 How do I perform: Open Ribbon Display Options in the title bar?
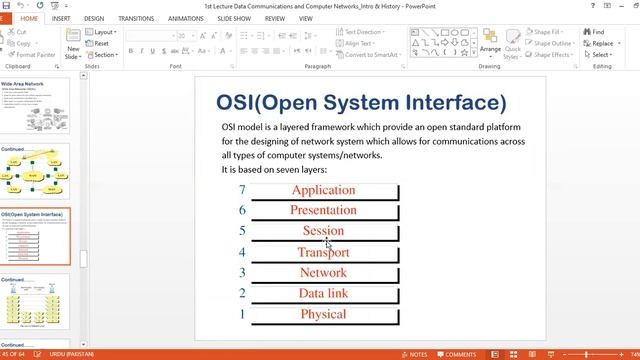click(x=607, y=6)
